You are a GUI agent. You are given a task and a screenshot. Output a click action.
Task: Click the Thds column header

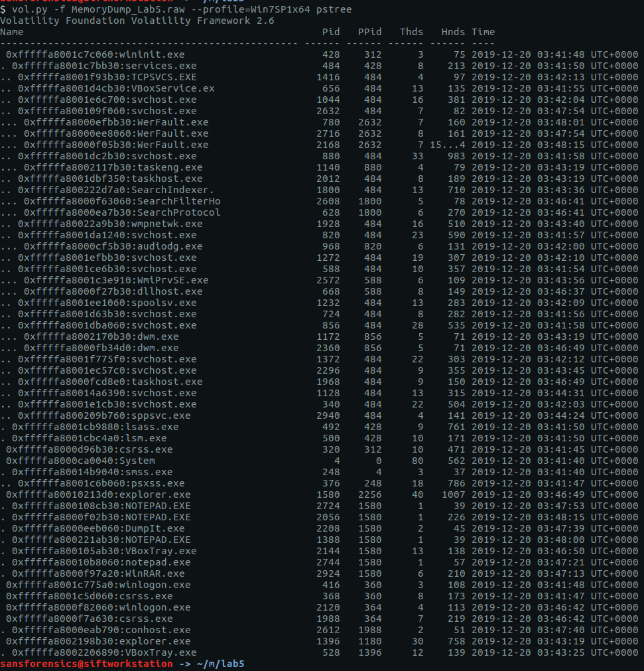tap(411, 32)
